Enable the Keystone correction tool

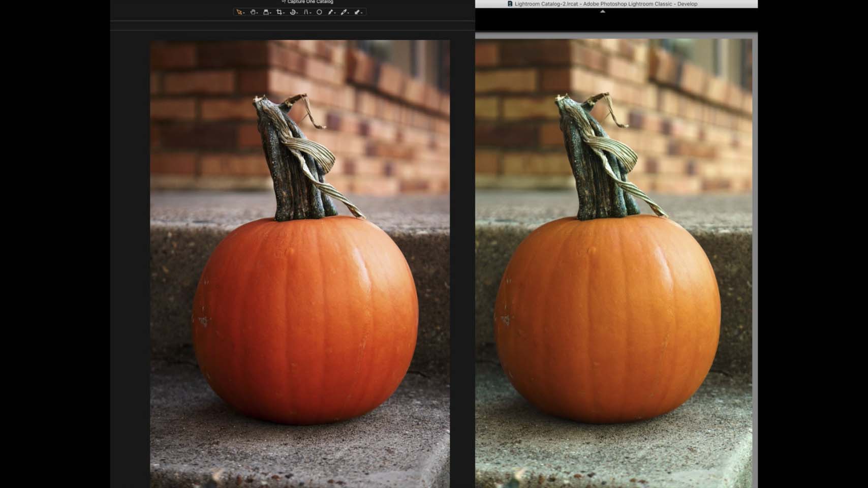306,12
